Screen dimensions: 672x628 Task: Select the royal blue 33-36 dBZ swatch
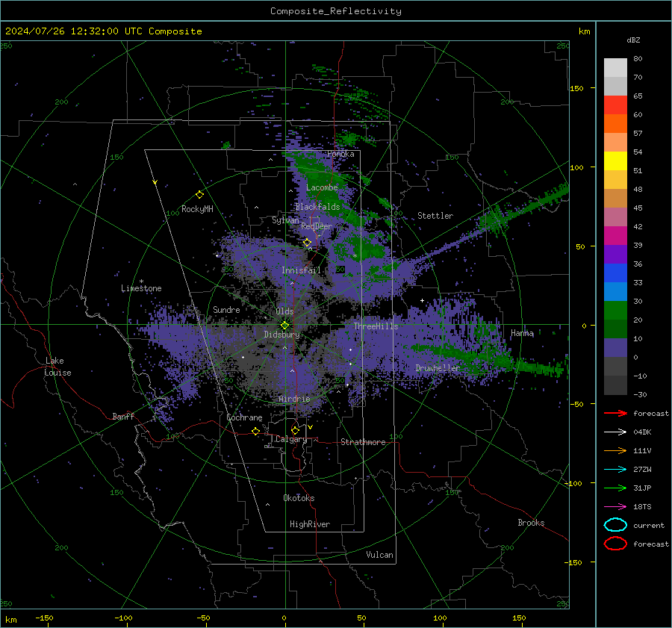[x=615, y=273]
